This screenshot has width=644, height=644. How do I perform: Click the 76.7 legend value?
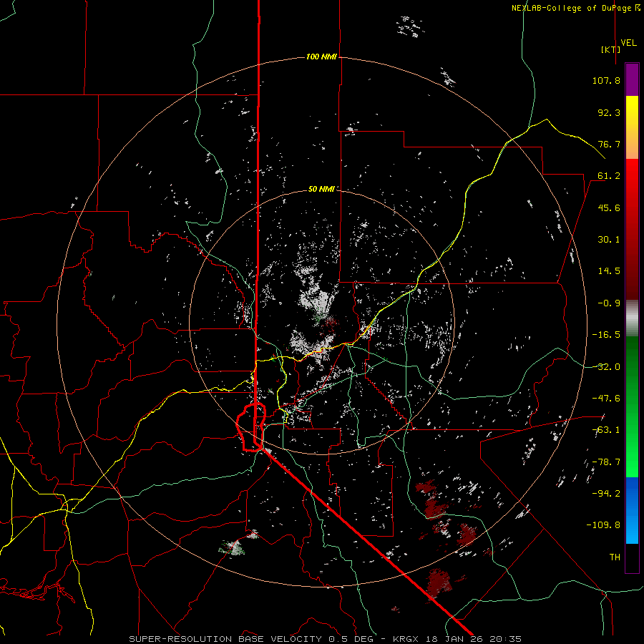pos(609,144)
